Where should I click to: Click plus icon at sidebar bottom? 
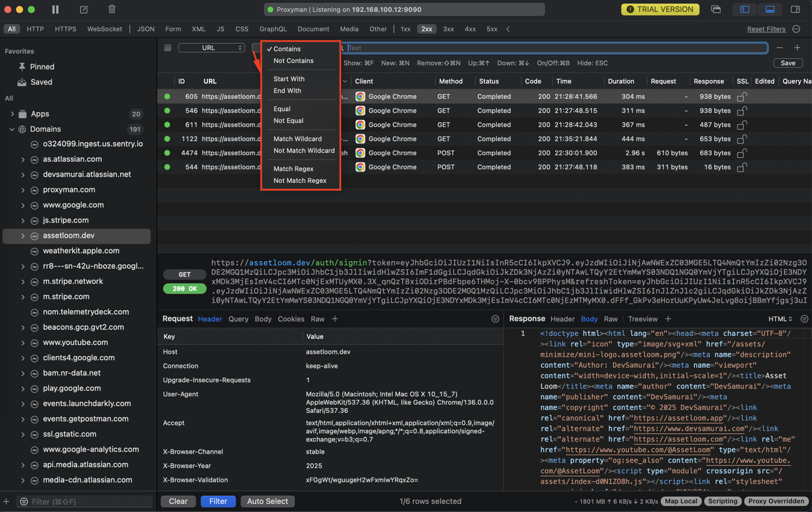point(6,501)
